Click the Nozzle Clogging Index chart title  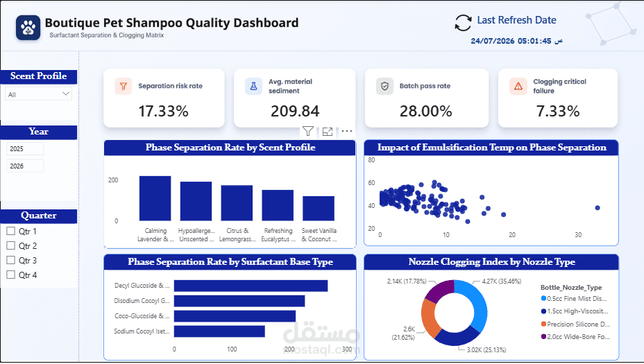pyautogui.click(x=491, y=262)
